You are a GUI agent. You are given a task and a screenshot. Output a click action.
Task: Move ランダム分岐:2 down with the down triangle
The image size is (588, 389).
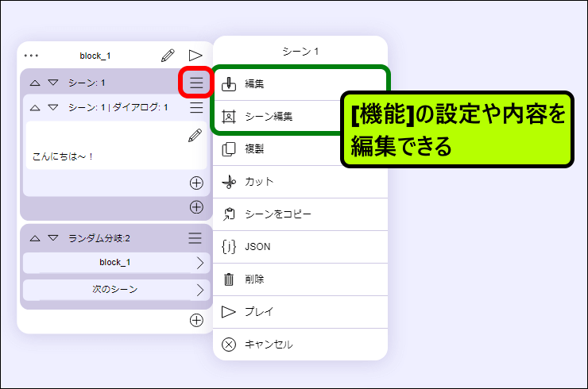[52, 238]
